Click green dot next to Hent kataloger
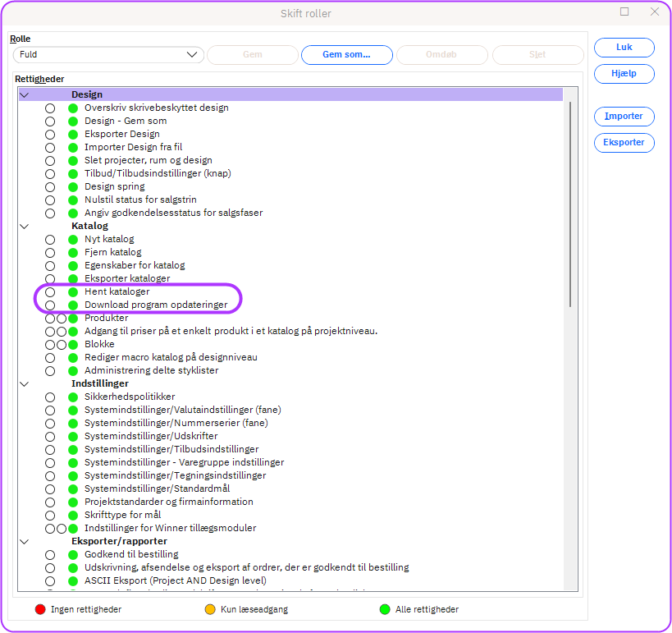Screen dimensions: 672x633 point(73,291)
